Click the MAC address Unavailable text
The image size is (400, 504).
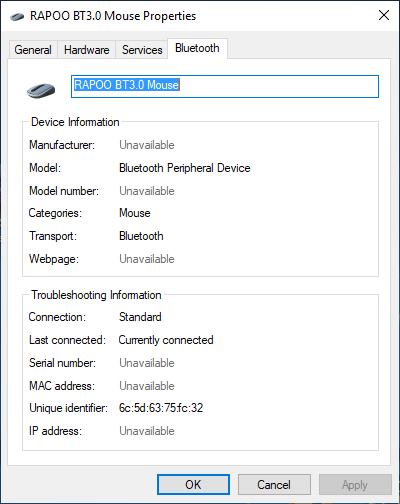click(147, 386)
